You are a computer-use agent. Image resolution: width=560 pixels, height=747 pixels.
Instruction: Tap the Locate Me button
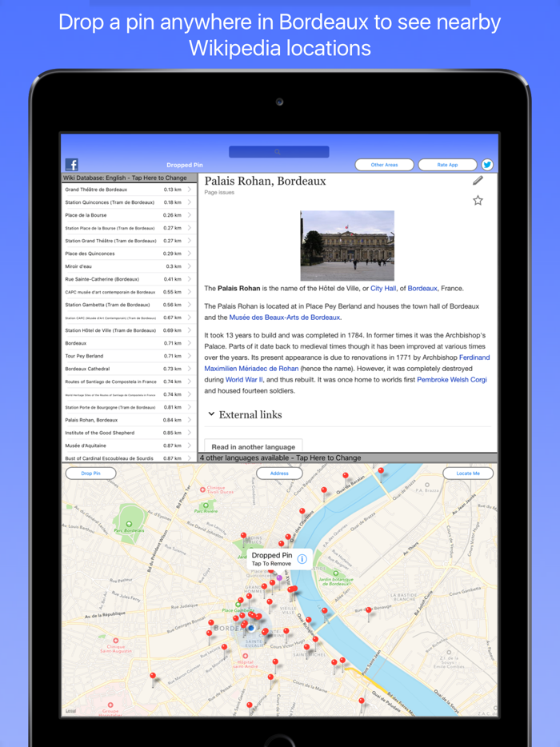[x=468, y=473]
